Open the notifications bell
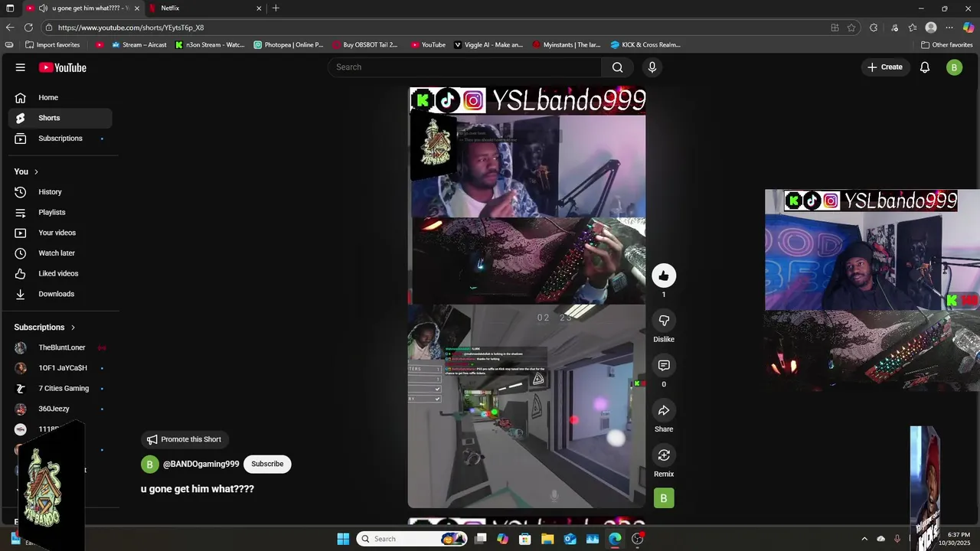The height and width of the screenshot is (551, 980). pyautogui.click(x=925, y=67)
